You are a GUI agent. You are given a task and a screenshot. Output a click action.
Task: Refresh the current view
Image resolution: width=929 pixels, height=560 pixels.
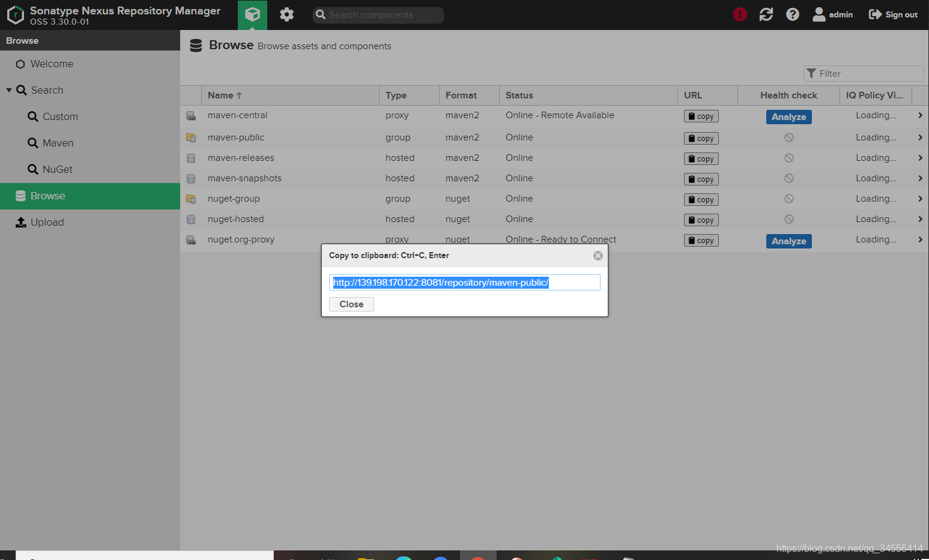766,14
